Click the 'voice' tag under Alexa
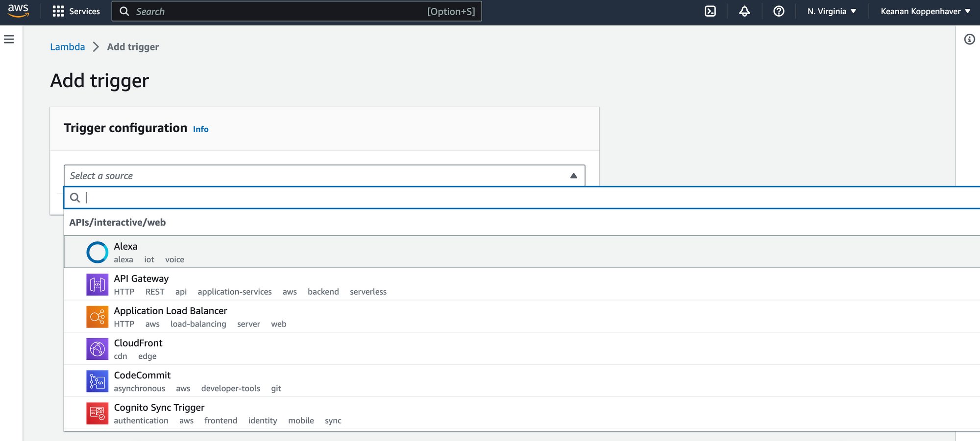This screenshot has height=441, width=980. 174,259
